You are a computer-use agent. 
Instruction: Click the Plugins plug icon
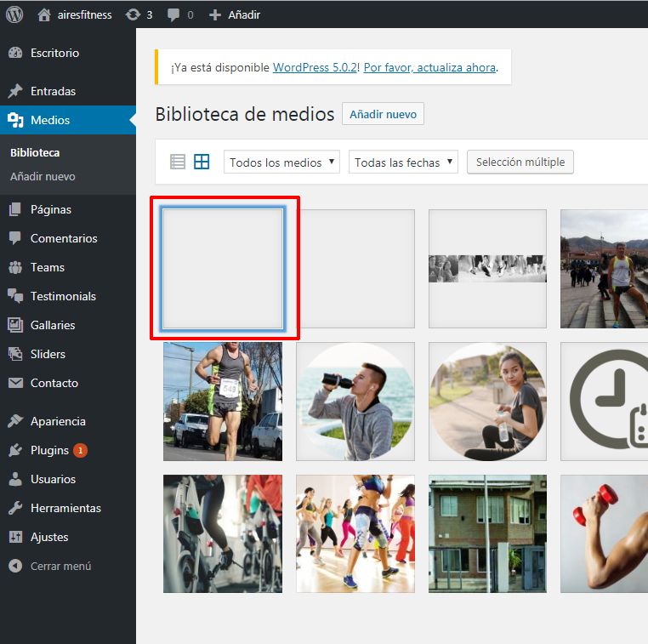[15, 450]
